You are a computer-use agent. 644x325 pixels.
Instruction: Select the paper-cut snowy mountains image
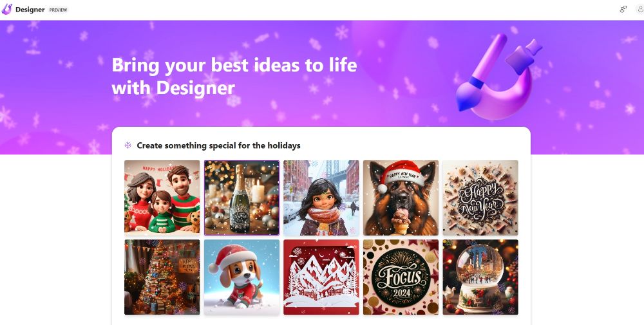pos(321,277)
